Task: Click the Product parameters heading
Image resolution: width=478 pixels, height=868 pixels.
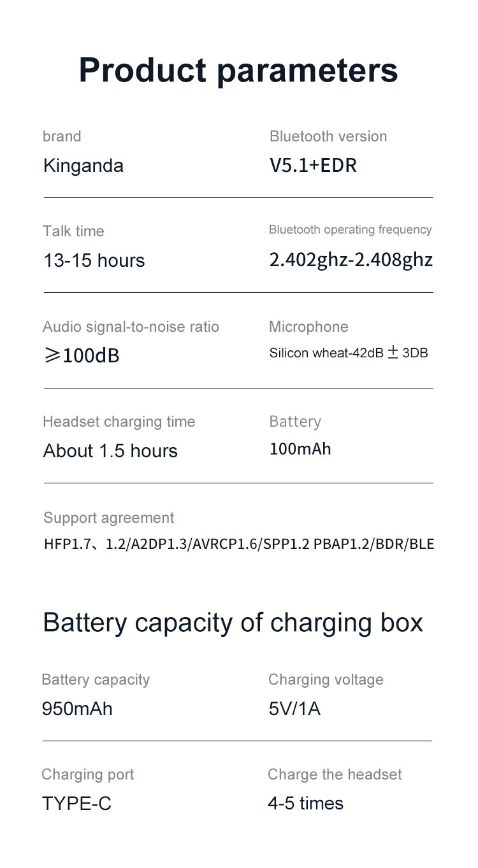Action: [238, 70]
